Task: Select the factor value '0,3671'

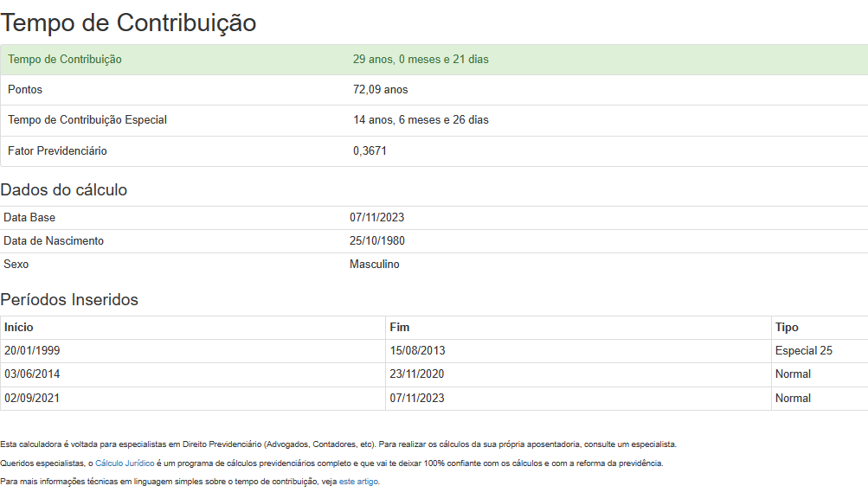Action: click(370, 151)
